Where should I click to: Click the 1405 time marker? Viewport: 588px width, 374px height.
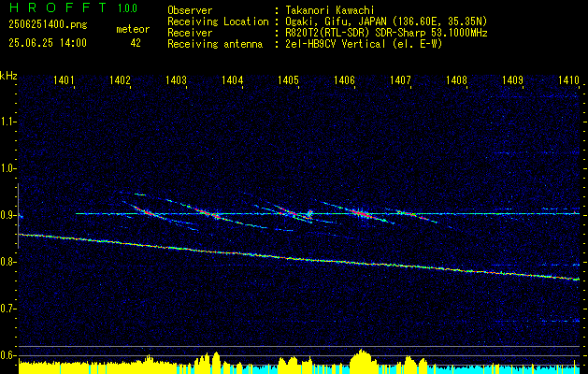288,79
